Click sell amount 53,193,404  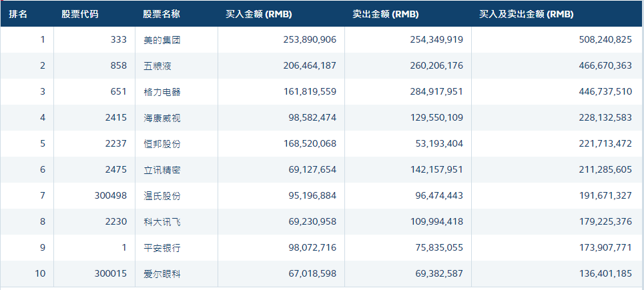[x=440, y=143]
